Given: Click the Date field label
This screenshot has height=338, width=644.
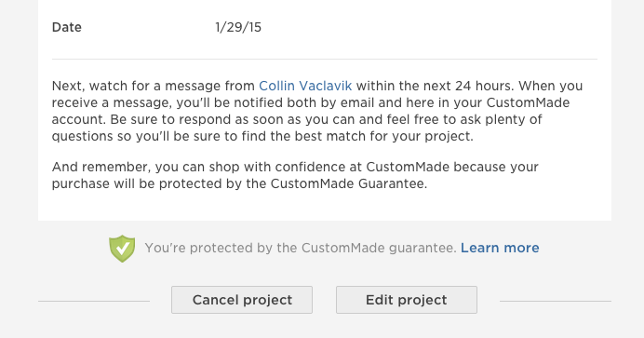Looking at the screenshot, I should [x=66, y=27].
